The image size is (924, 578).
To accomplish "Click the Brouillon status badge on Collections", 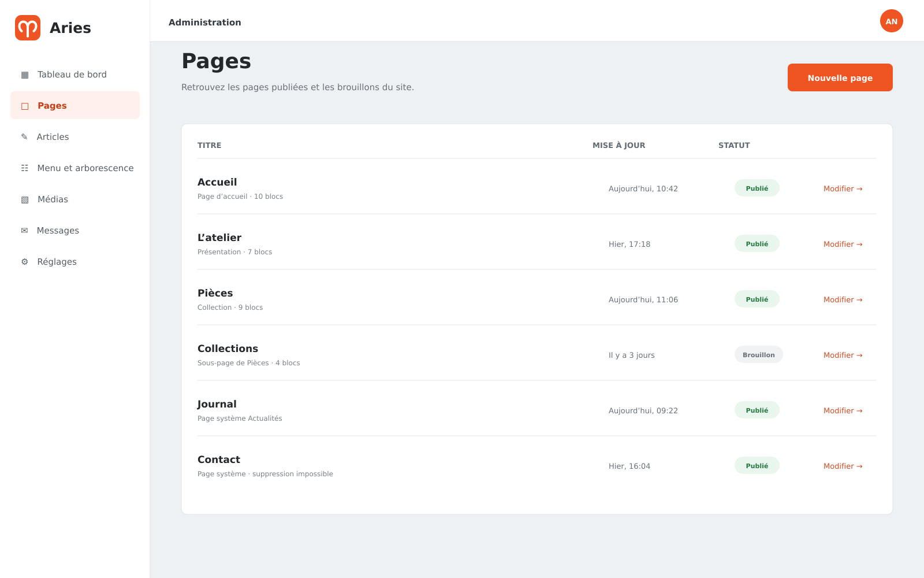I will point(759,354).
